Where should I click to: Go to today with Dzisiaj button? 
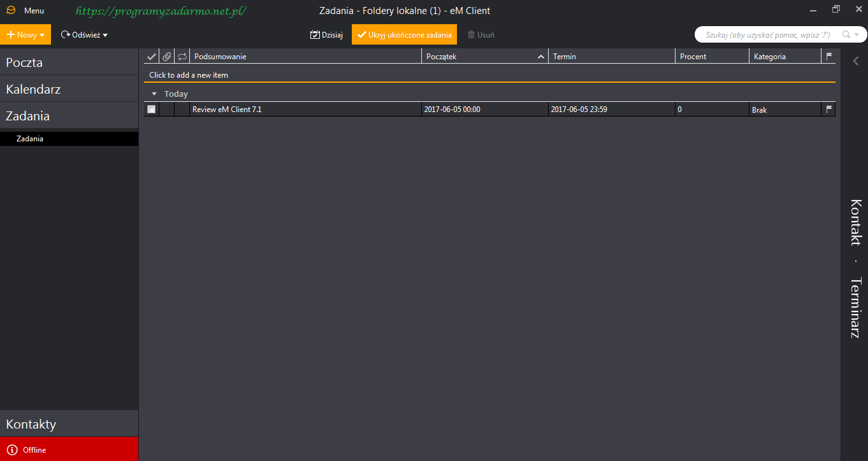coord(326,35)
